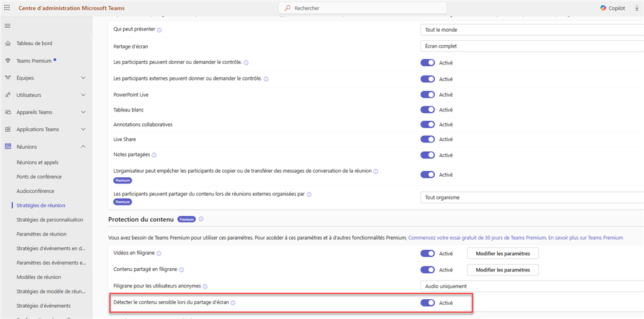The width and height of the screenshot is (644, 319).
Task: Click info icon beside Les participants peuvent donner
Action: point(246,63)
